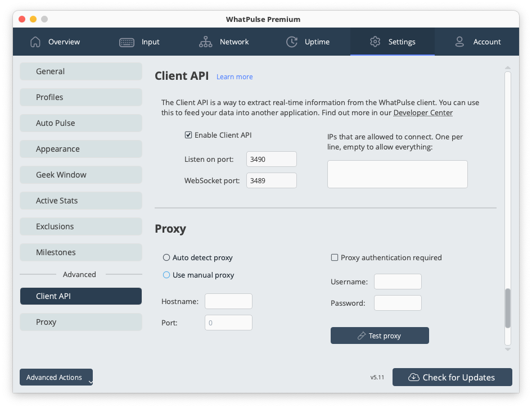
Task: Open the Milestones settings section
Action: coord(80,252)
